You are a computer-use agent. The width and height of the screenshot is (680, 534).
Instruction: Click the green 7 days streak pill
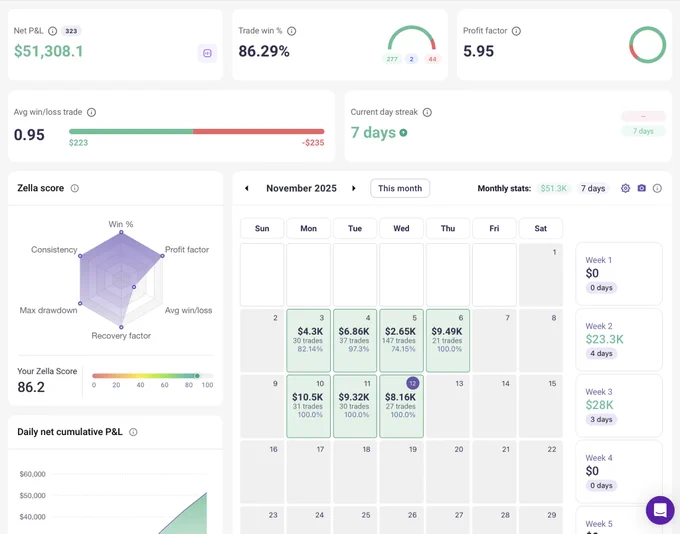tap(643, 131)
